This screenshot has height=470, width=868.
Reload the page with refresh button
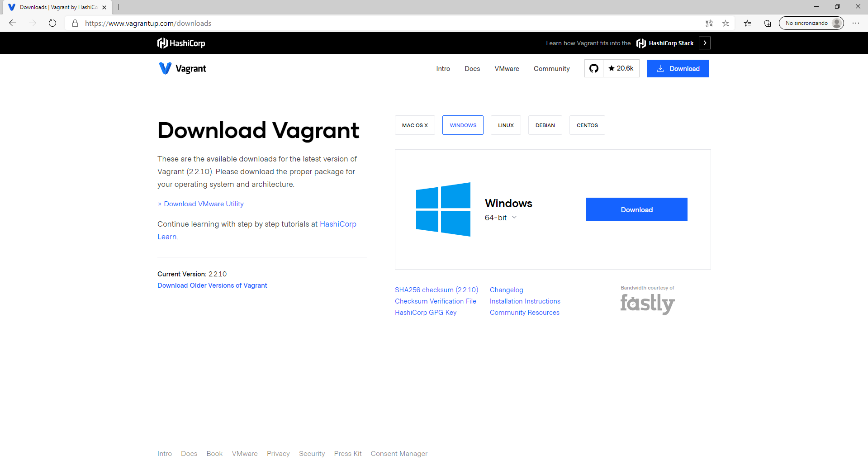point(52,23)
